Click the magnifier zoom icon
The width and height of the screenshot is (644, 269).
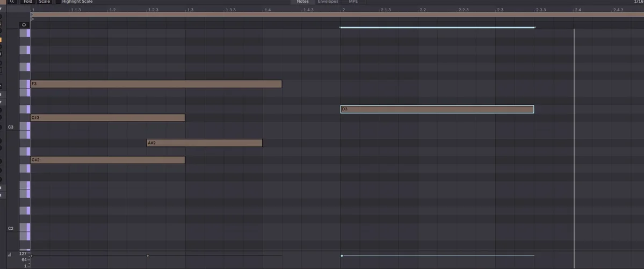pos(12,2)
